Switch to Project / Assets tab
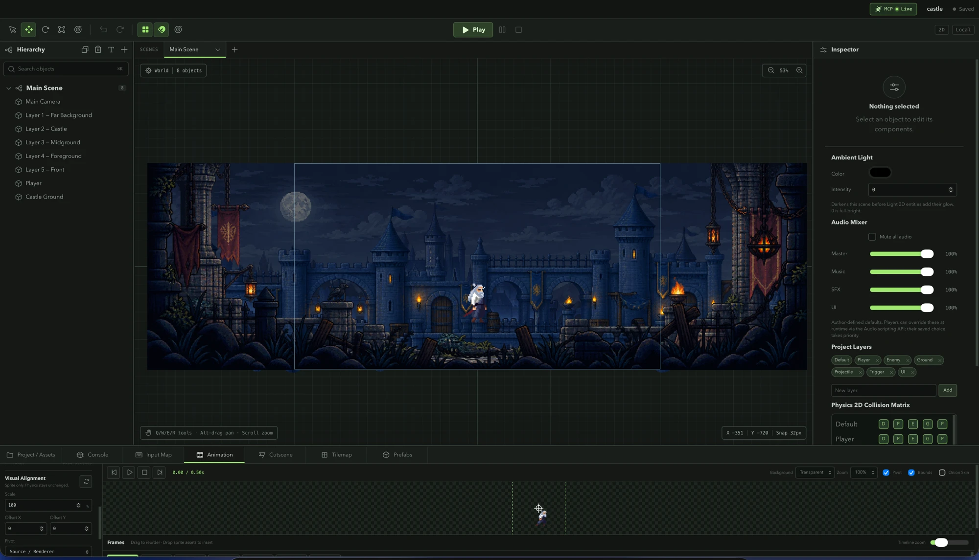This screenshot has width=979, height=560. [x=31, y=455]
